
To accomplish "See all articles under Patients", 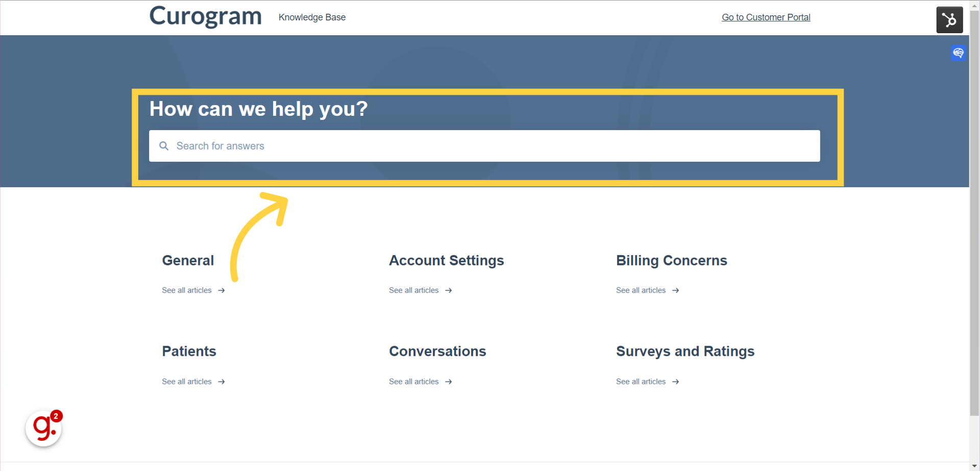I will 187,382.
